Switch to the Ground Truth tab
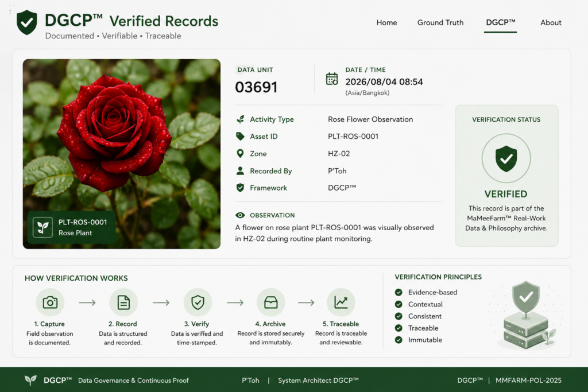The width and height of the screenshot is (588, 392). point(440,22)
